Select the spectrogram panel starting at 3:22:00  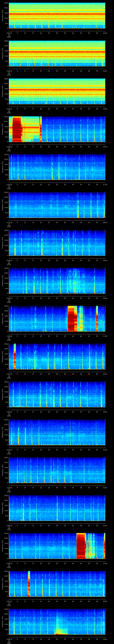57,16
